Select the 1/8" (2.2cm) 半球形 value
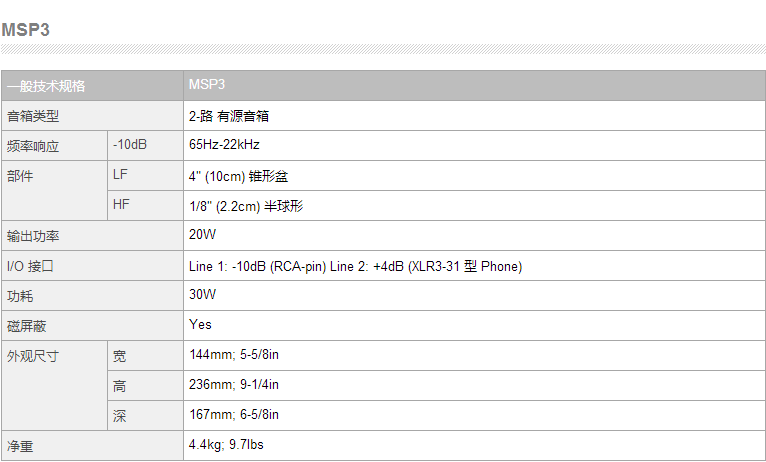Image resolution: width=766 pixels, height=462 pixels. 246,206
